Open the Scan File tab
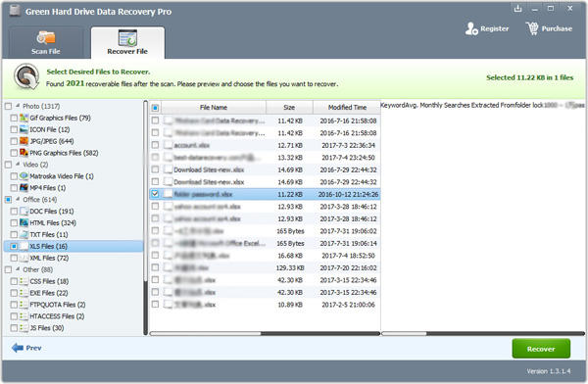This screenshot has height=384, width=588. pyautogui.click(x=45, y=43)
